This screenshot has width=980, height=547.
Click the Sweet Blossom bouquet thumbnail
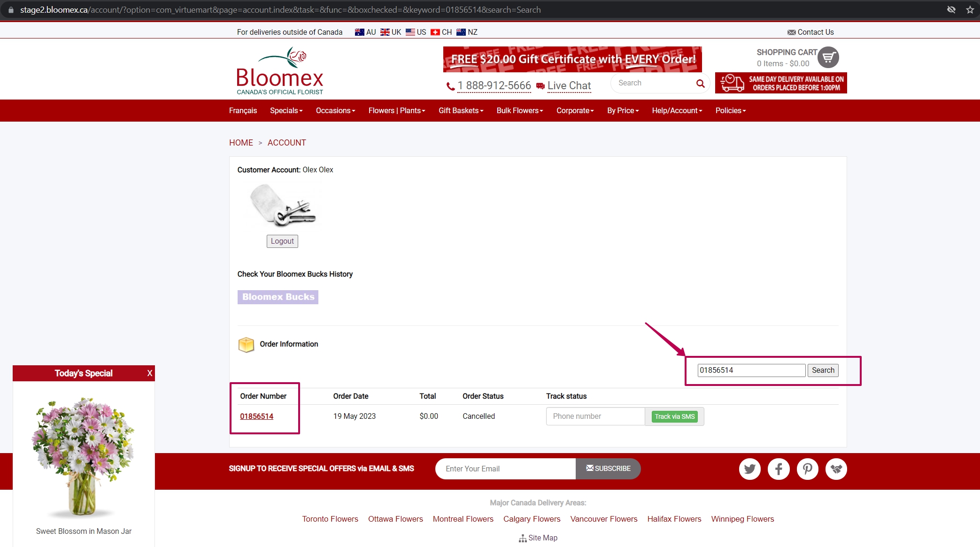pos(84,455)
